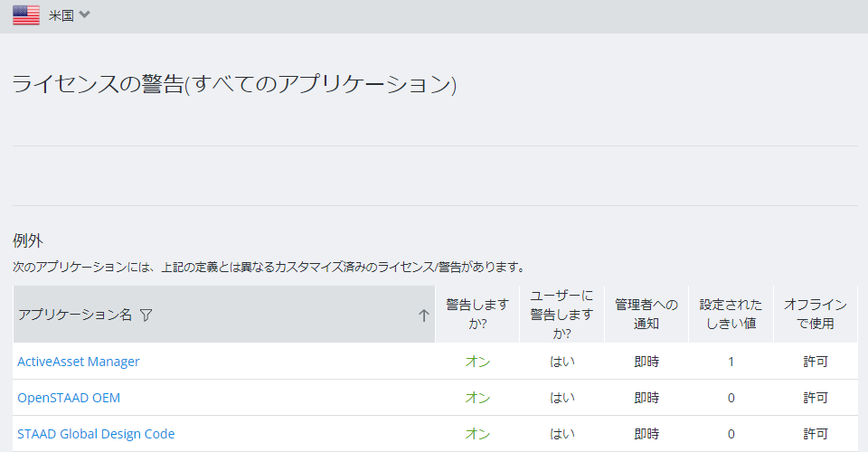868x452 pixels.
Task: Click the US flag icon
Action: click(x=26, y=15)
